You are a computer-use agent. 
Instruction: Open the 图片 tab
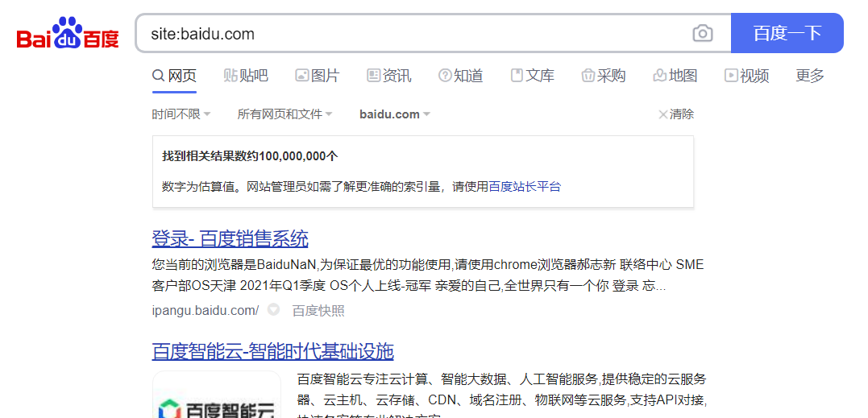click(318, 75)
